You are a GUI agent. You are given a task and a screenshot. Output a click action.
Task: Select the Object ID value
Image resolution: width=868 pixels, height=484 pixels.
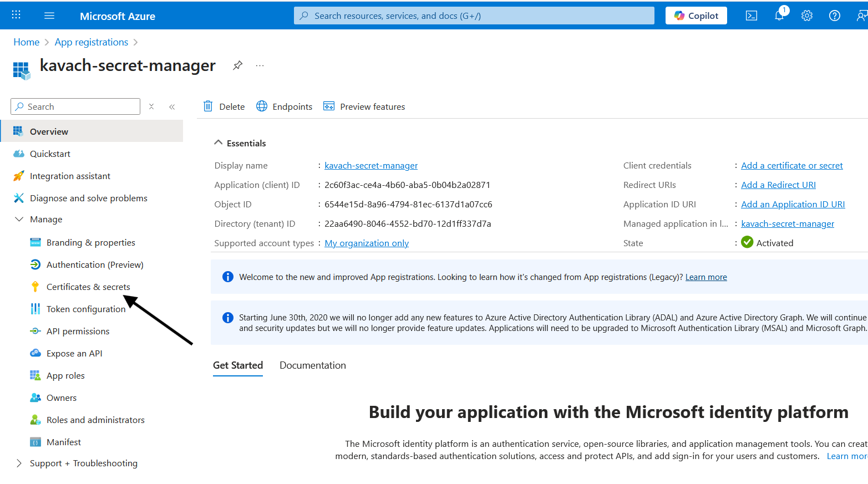[x=408, y=204]
